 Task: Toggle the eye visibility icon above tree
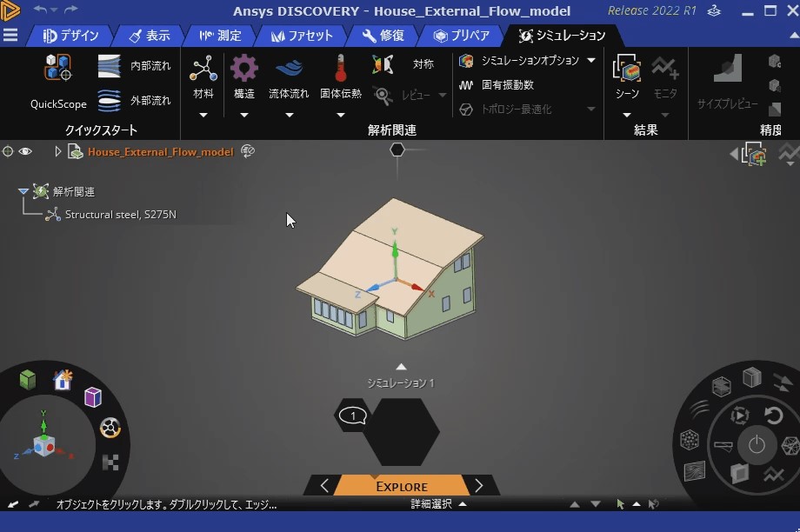coord(25,151)
